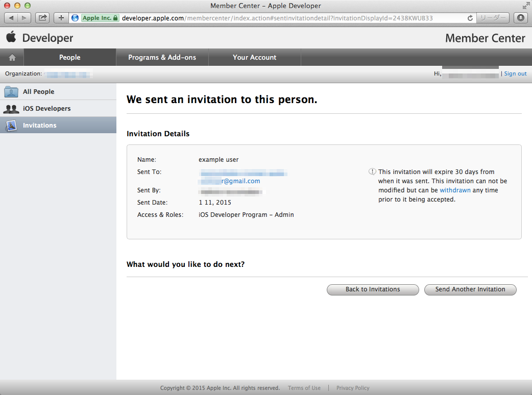Click the browser address bar
This screenshot has height=395, width=532.
click(255, 17)
